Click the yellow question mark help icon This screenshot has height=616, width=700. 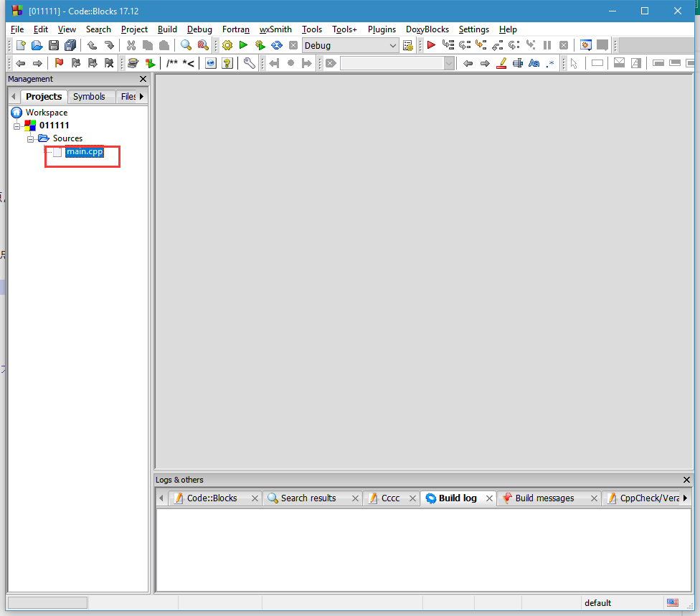pos(227,63)
